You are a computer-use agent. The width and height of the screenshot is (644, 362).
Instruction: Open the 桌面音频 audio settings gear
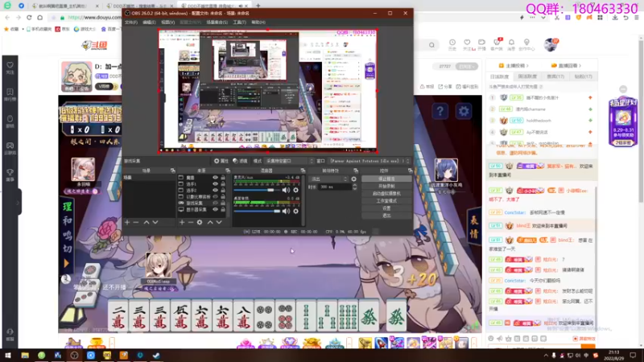pyautogui.click(x=295, y=211)
